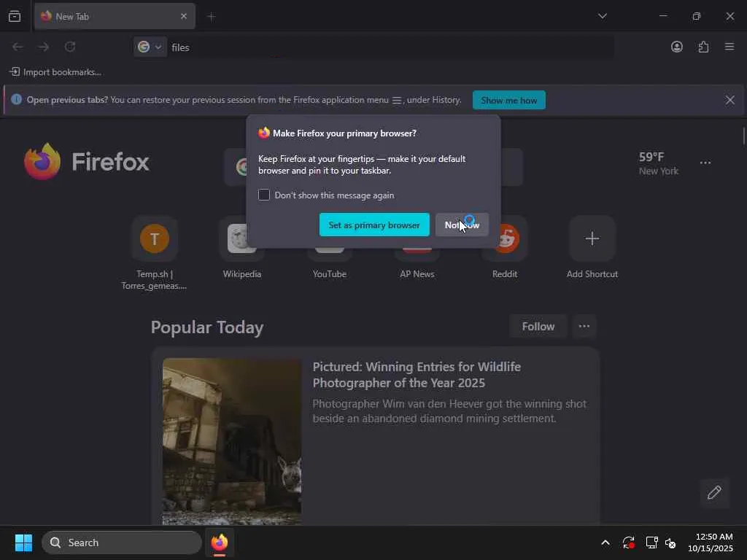The image size is (747, 560).
Task: Reload the page with refresh icon
Action: click(x=70, y=47)
